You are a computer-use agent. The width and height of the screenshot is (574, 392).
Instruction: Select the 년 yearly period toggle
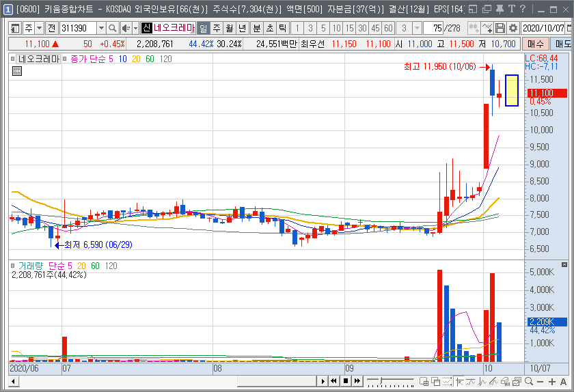coord(243,28)
